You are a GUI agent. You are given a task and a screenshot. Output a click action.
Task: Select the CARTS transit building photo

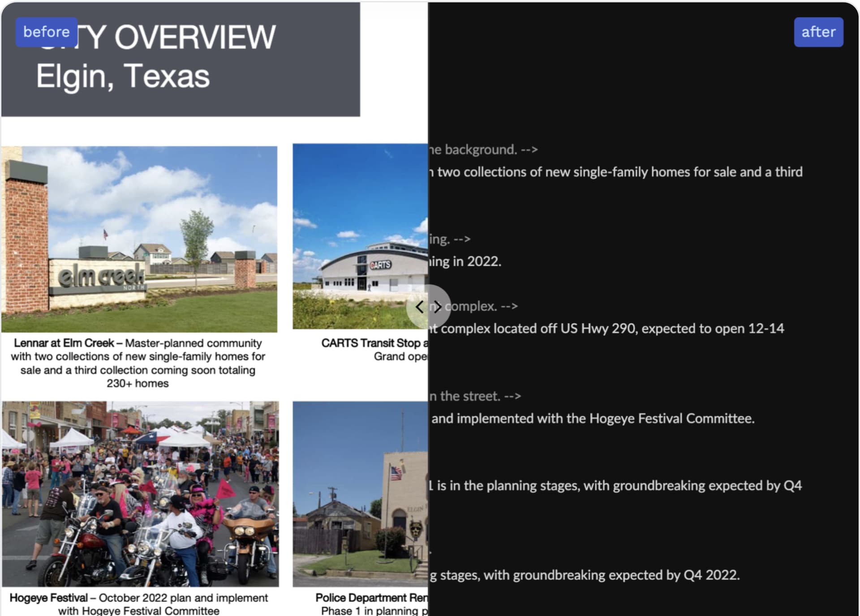(x=360, y=236)
